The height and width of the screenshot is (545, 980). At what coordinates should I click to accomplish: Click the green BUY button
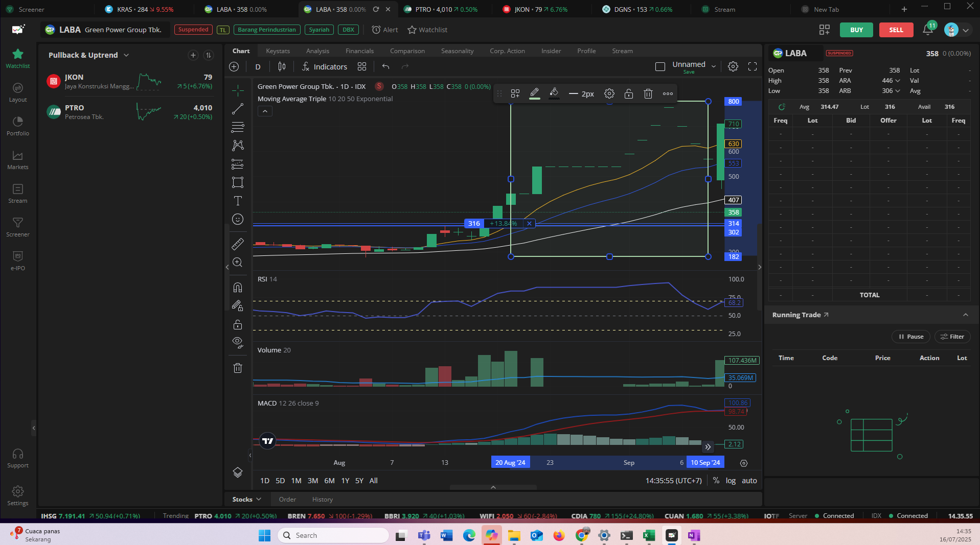coord(856,30)
